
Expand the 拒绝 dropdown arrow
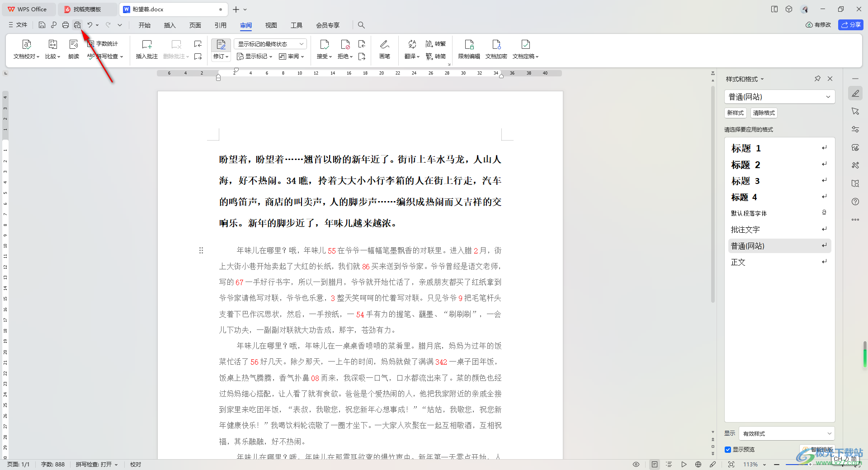[x=351, y=57]
